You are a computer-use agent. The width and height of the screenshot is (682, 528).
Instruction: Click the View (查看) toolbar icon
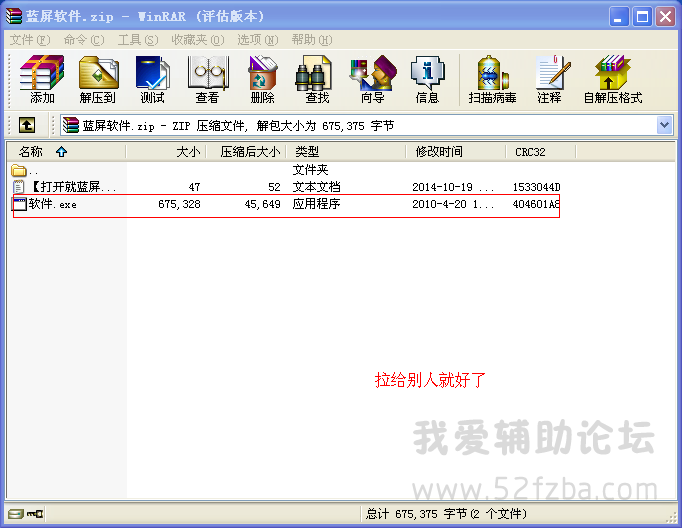point(207,79)
